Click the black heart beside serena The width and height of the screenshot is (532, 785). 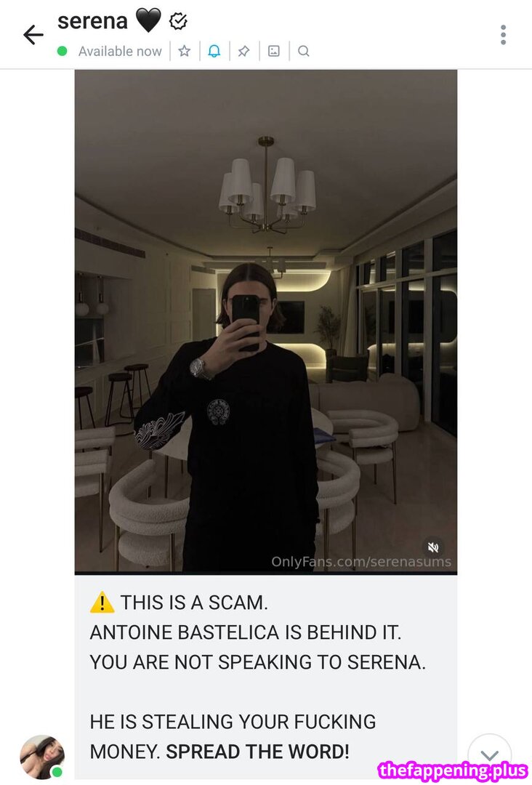point(148,21)
